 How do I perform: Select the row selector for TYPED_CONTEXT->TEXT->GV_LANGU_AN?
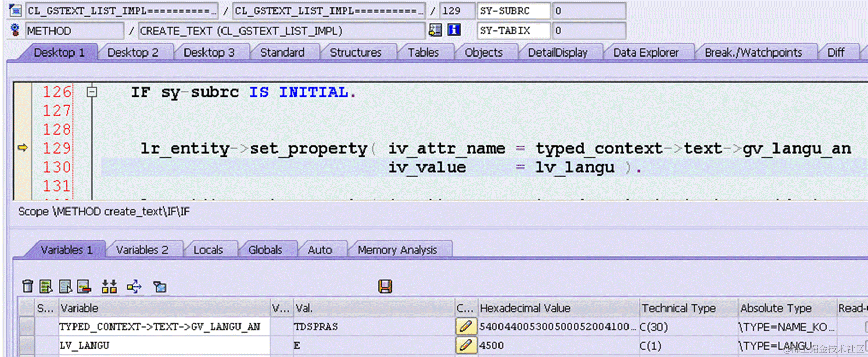[x=26, y=326]
